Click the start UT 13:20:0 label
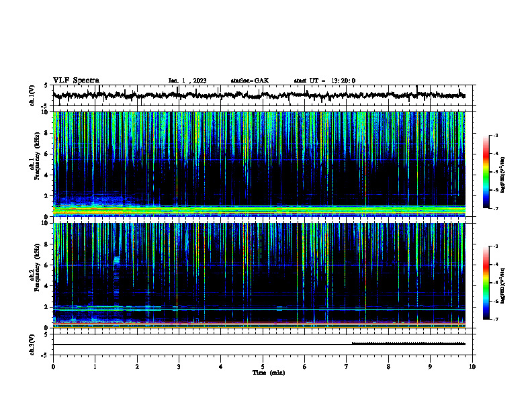This screenshot has height=411, width=532. [x=324, y=81]
